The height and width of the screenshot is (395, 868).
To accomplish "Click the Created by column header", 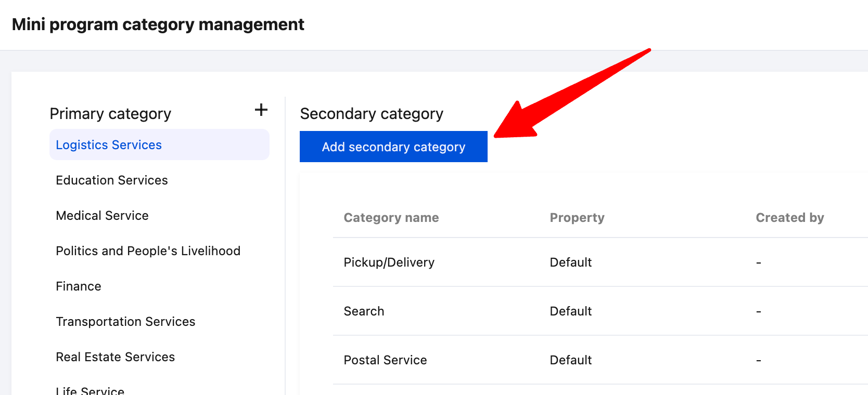I will click(x=789, y=218).
